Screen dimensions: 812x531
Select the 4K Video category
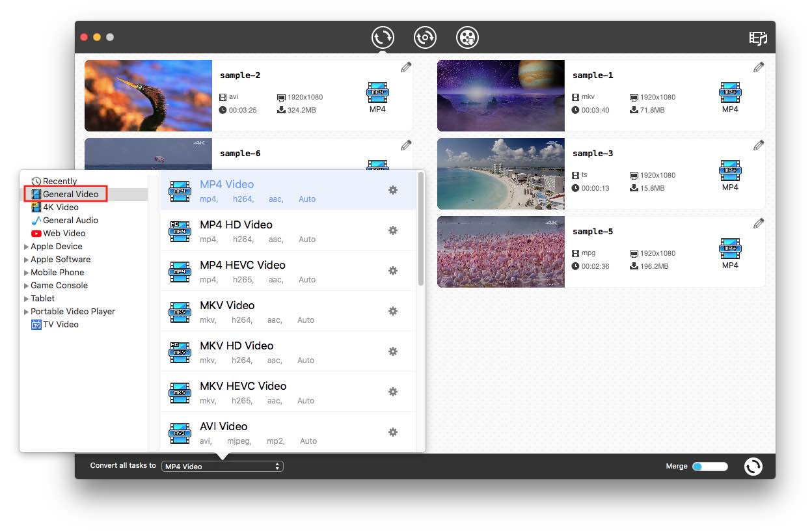pyautogui.click(x=60, y=207)
